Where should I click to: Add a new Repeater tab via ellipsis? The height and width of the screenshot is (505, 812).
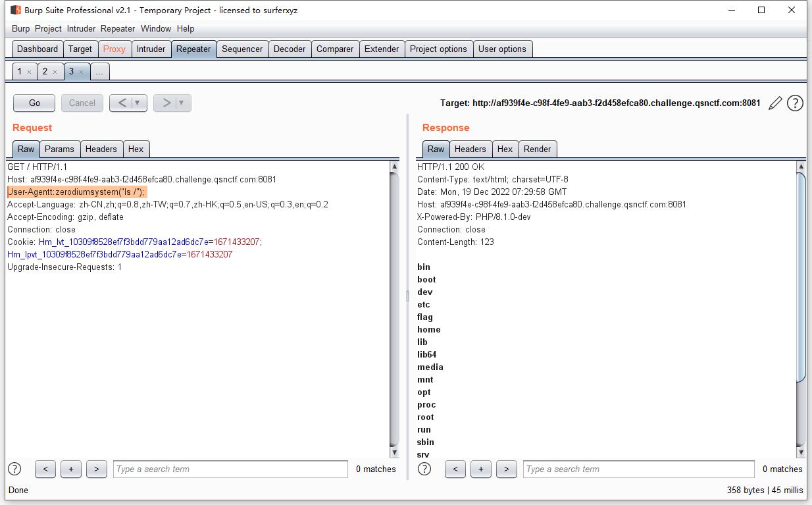(99, 72)
